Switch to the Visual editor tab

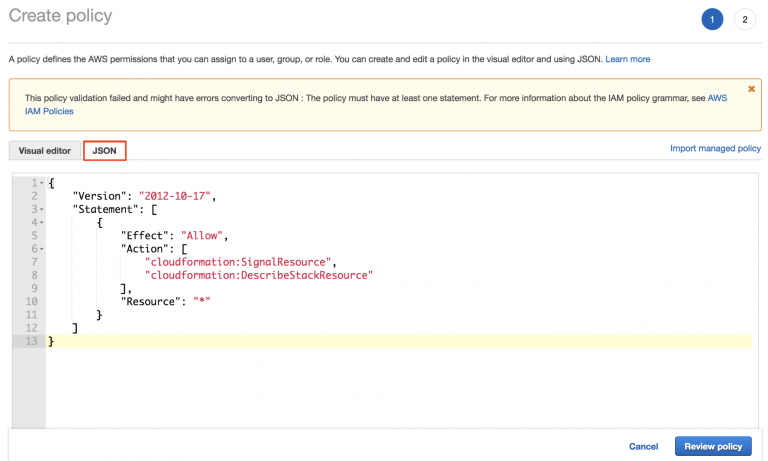pos(45,150)
